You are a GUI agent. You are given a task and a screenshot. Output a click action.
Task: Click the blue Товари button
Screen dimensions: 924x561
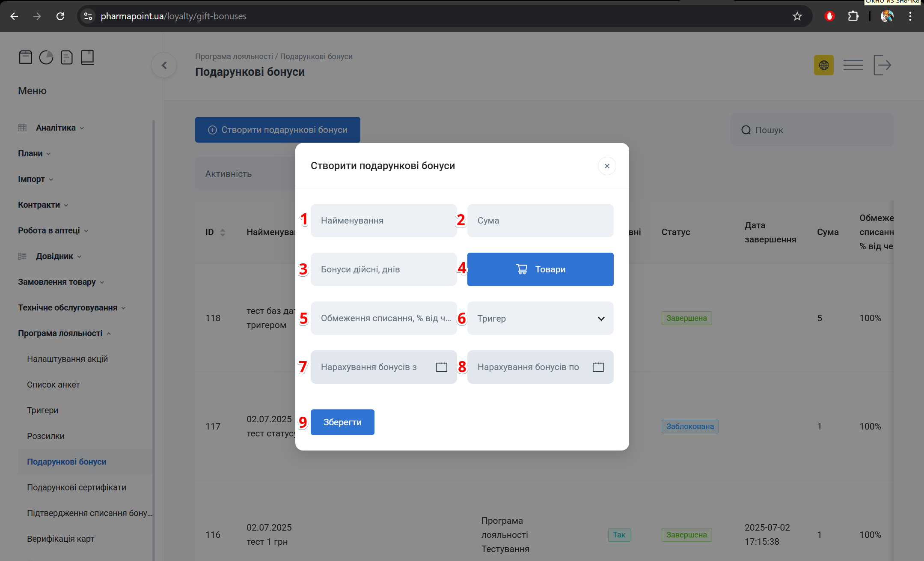[x=540, y=269]
